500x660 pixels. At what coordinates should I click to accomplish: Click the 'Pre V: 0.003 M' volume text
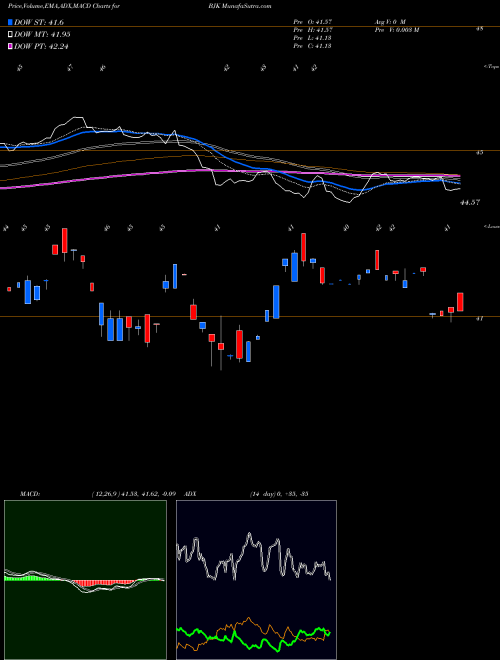point(396,30)
